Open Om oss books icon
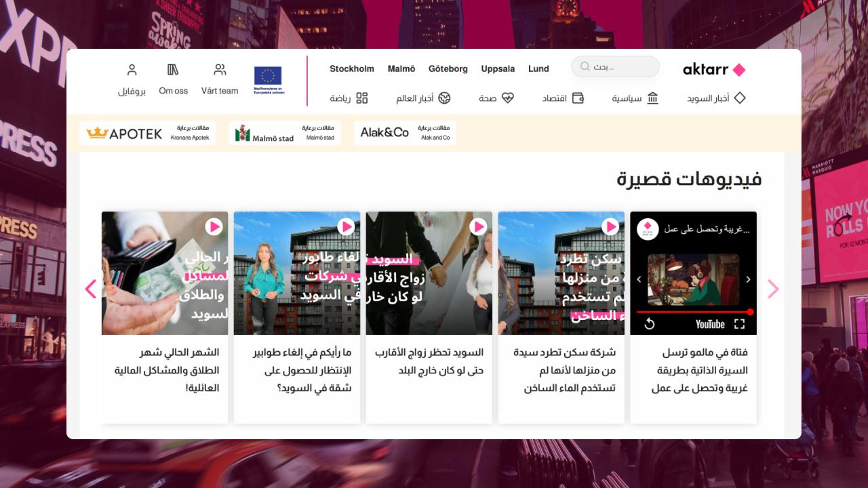 (173, 70)
